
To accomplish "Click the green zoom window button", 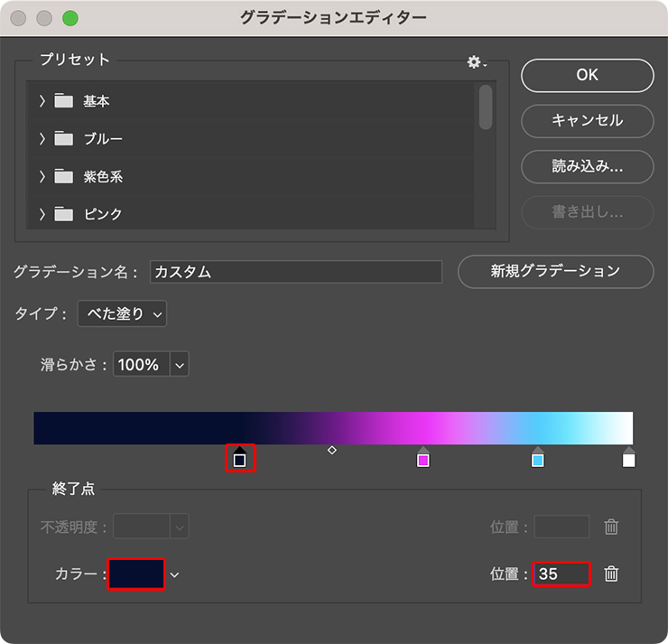I will (x=70, y=18).
